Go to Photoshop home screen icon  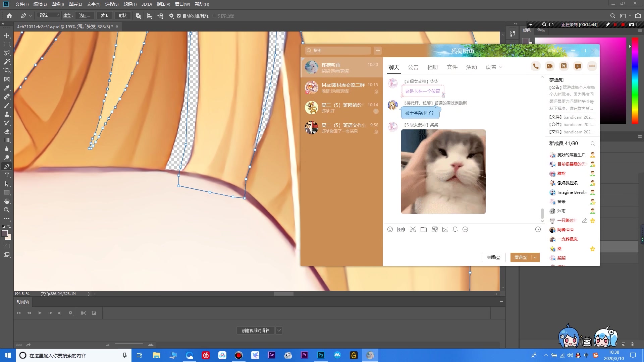(9, 16)
